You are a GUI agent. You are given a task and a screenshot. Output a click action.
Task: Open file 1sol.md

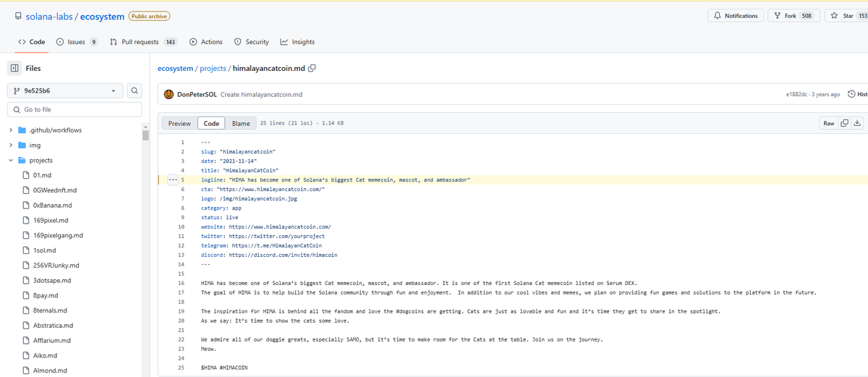(x=45, y=250)
